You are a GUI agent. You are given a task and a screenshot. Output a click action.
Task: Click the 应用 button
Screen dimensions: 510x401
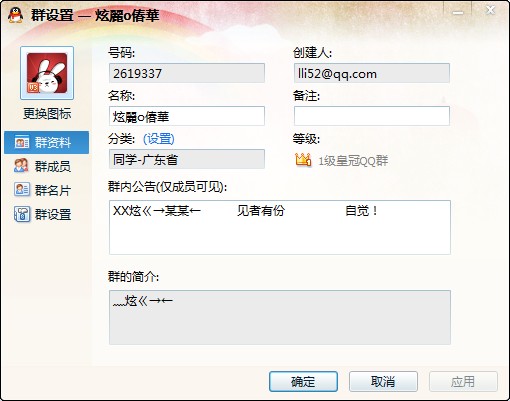coord(463,381)
